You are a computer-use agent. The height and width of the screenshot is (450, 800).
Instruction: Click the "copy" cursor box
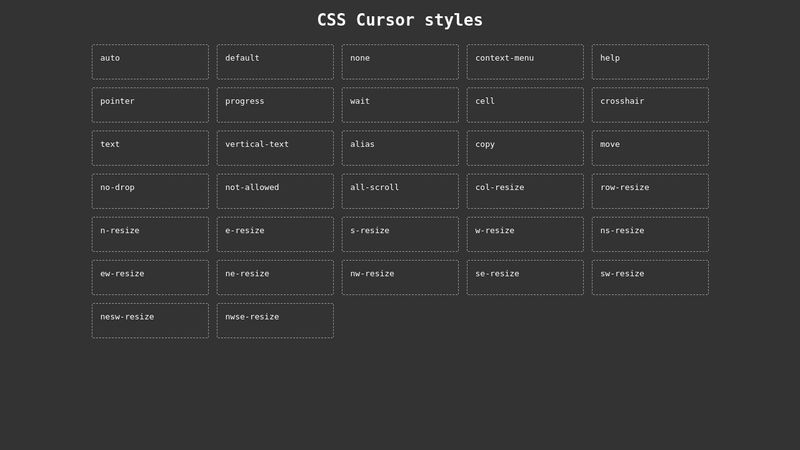point(525,148)
